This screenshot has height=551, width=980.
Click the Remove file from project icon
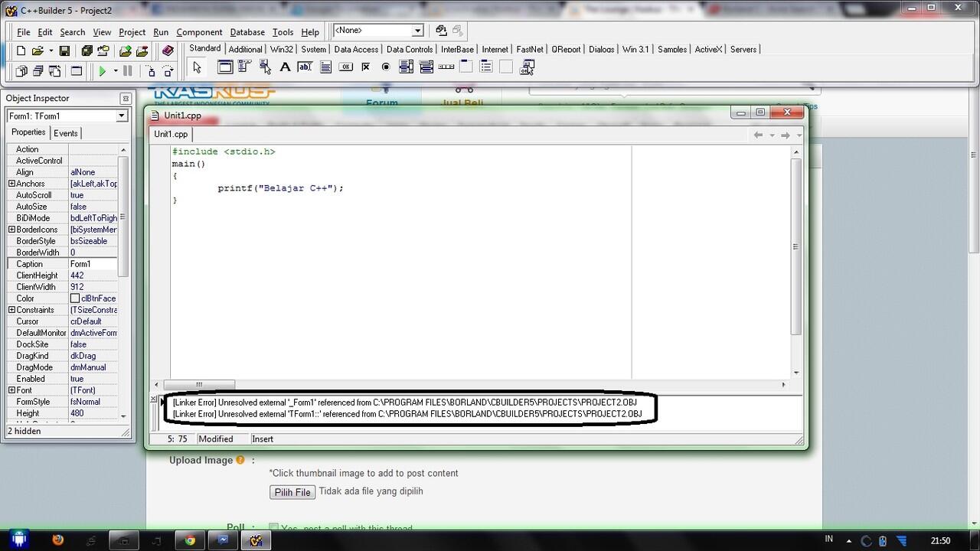tap(142, 51)
